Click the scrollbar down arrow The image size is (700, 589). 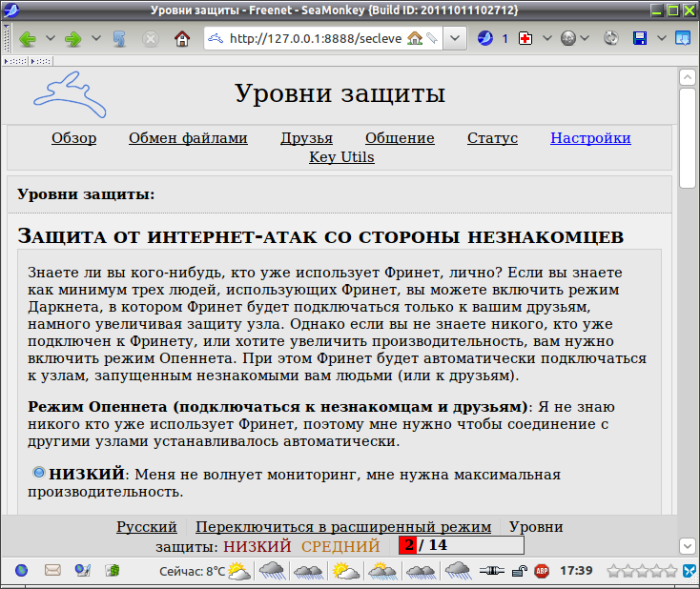[688, 545]
